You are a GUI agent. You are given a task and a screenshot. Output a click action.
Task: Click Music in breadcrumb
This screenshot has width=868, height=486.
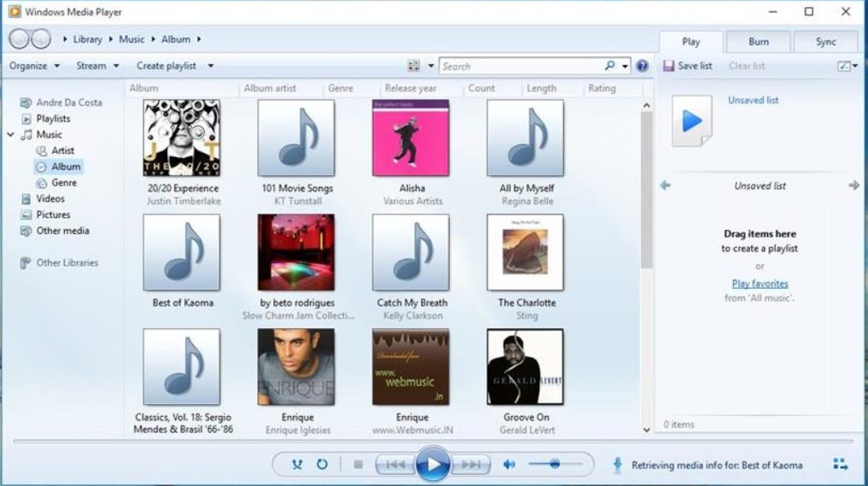coord(131,39)
